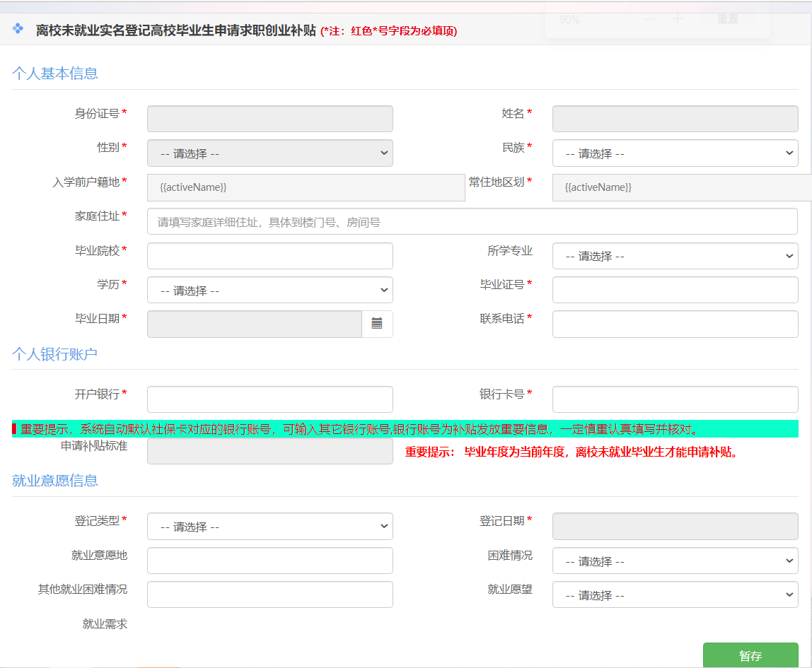812x668 pixels.
Task: Focus the 银行卡号 text box
Action: [675, 399]
